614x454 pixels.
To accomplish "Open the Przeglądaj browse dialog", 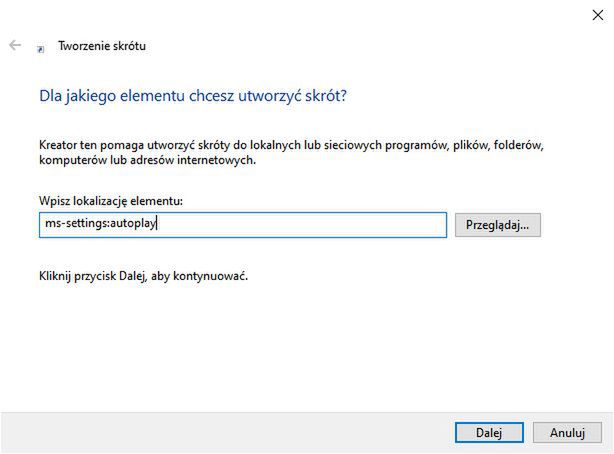I will (x=497, y=225).
